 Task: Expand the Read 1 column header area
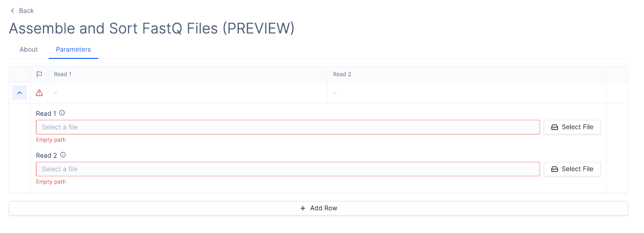point(62,74)
